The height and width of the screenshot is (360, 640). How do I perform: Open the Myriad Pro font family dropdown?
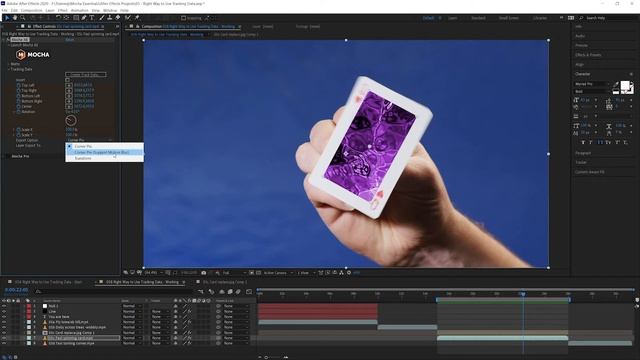(593, 84)
